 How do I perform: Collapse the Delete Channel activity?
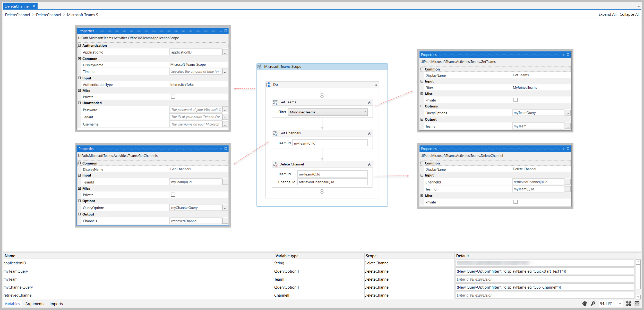[x=370, y=164]
